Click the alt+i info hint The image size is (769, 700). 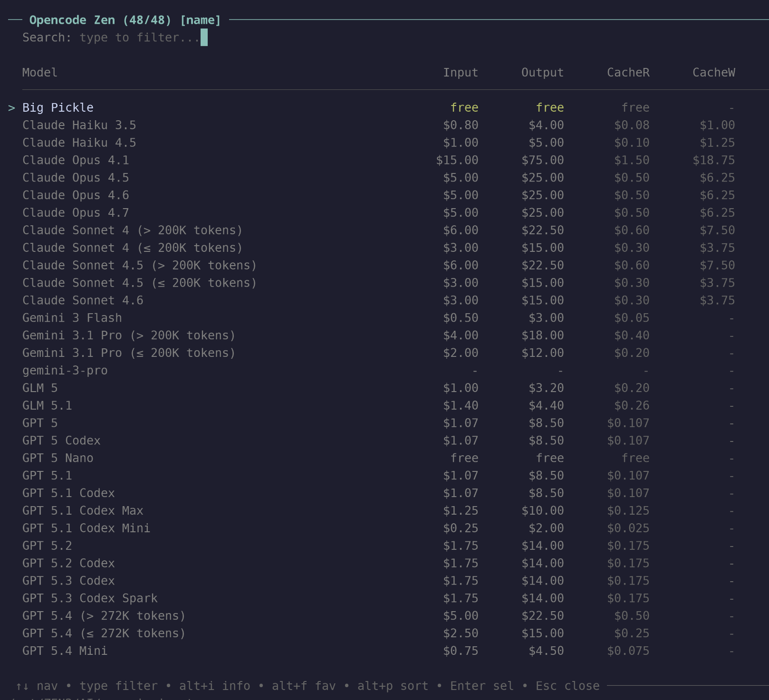click(214, 686)
